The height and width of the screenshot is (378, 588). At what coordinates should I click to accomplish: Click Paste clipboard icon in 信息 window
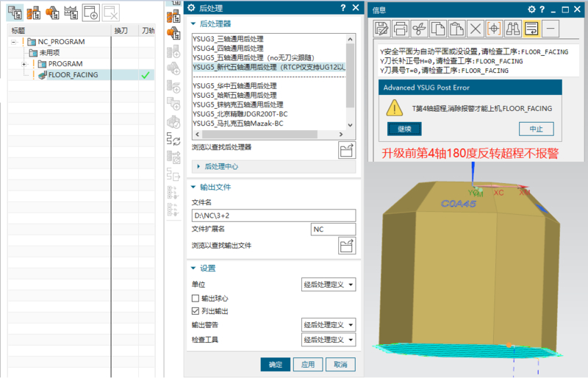[456, 29]
